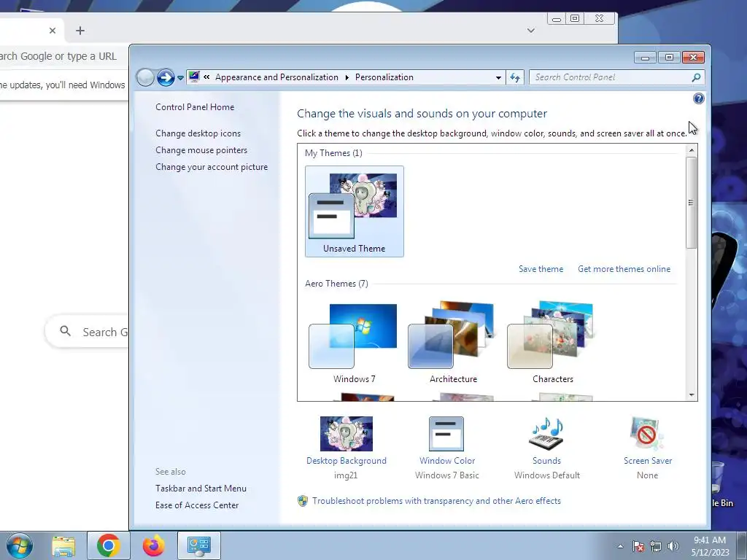Click the Forward navigation arrow button
This screenshot has height=560, width=747.
(x=166, y=77)
